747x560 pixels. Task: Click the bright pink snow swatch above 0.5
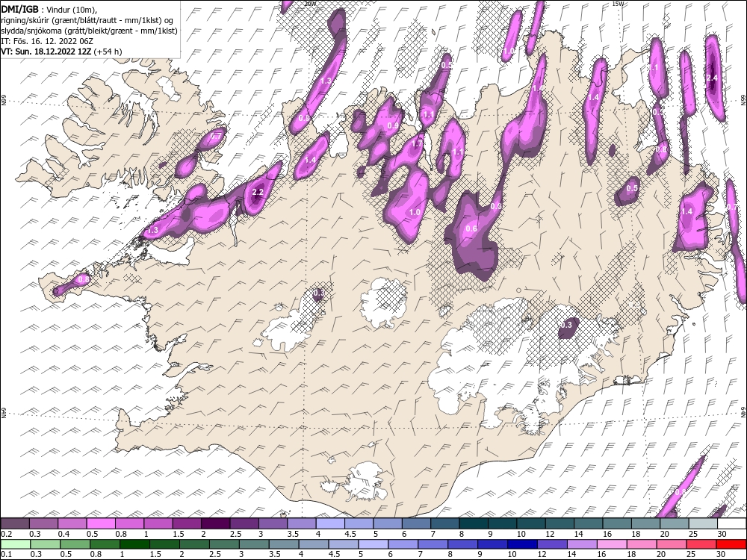click(101, 523)
